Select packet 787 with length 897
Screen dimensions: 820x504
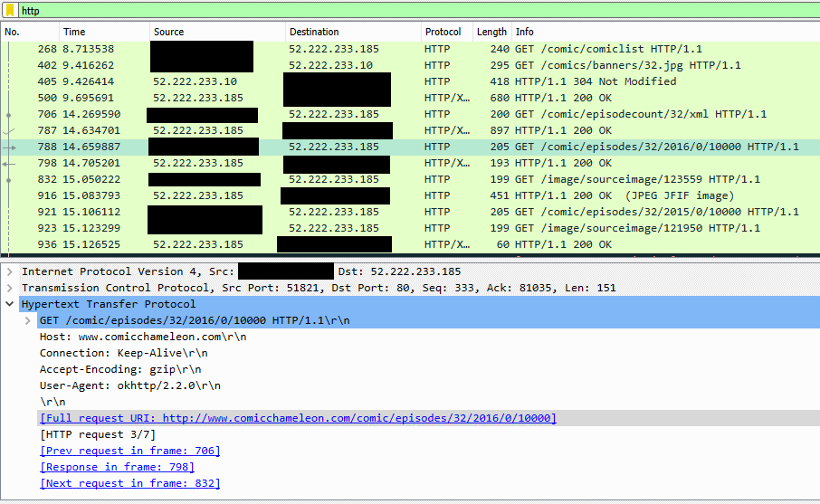point(410,130)
